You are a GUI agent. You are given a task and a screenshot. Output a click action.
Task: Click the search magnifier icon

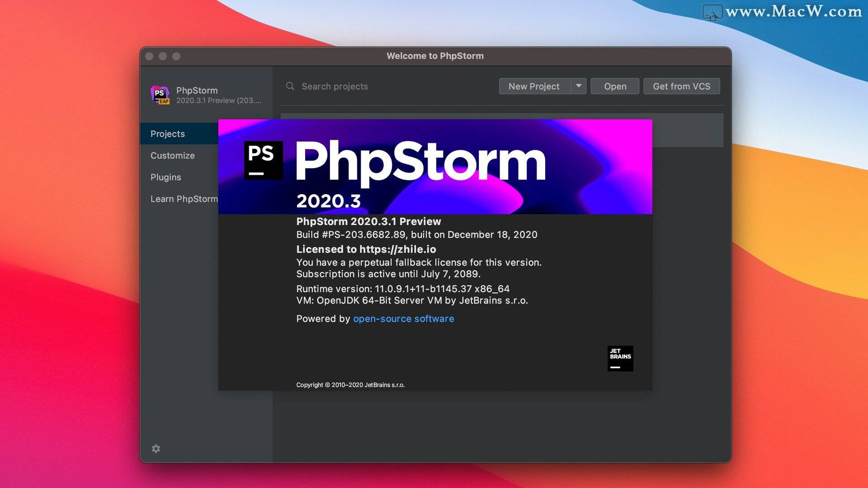[x=290, y=86]
